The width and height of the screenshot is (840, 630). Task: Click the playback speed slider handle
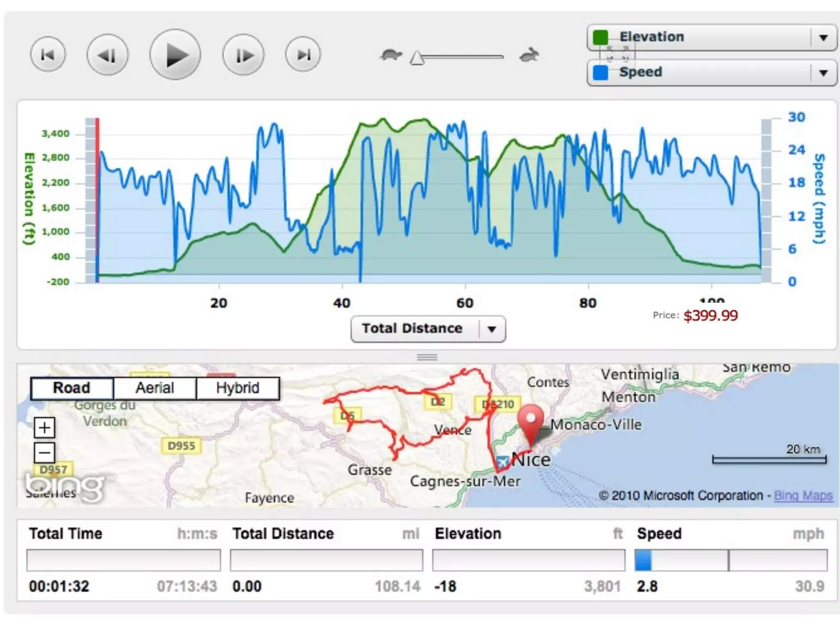click(417, 59)
